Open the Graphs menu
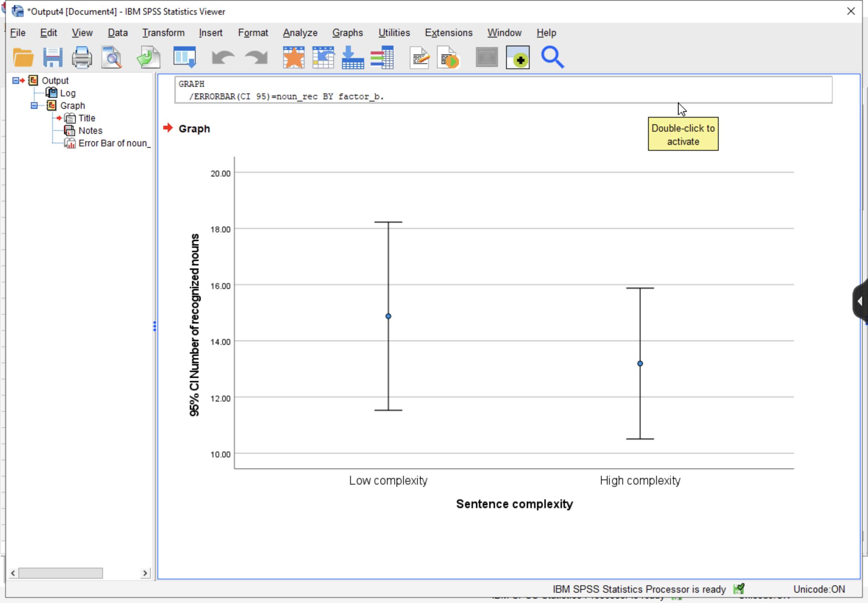Image resolution: width=868 pixels, height=603 pixels. [x=347, y=33]
